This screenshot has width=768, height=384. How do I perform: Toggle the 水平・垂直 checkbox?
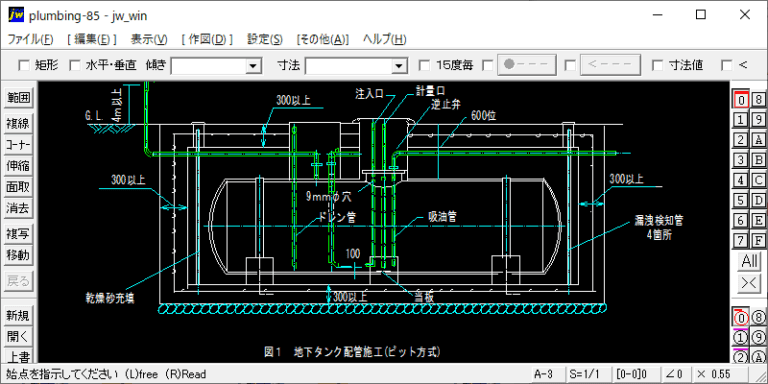[x=74, y=65]
